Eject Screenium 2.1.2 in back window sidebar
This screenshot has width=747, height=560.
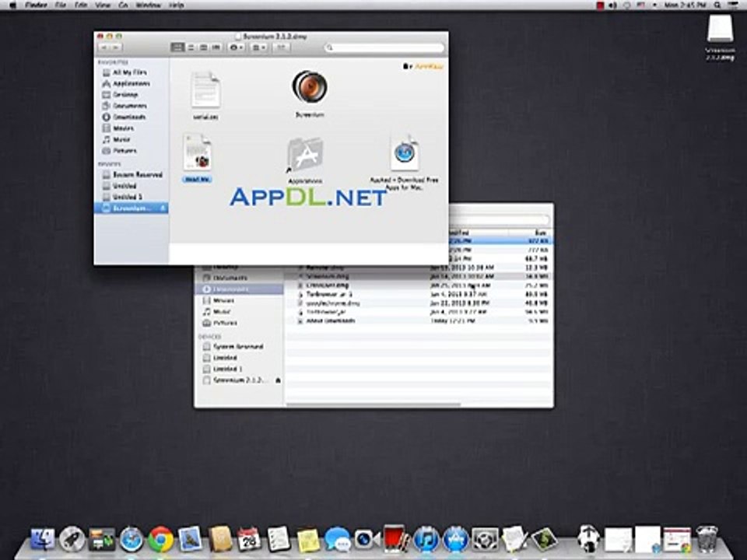[x=279, y=380]
